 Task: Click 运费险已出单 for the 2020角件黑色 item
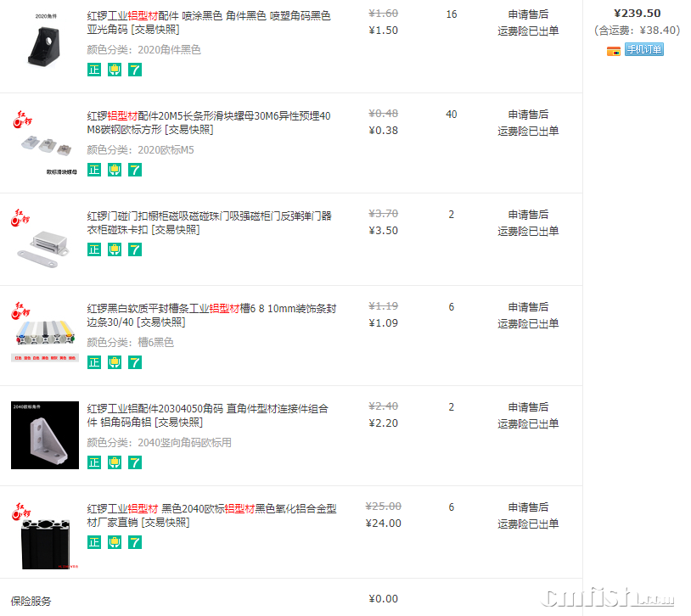(x=528, y=31)
